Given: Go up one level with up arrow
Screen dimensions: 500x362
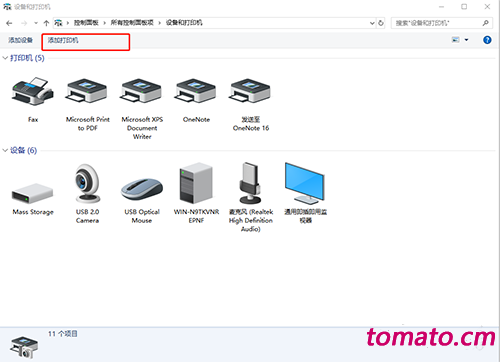Looking at the screenshot, I should [x=46, y=23].
